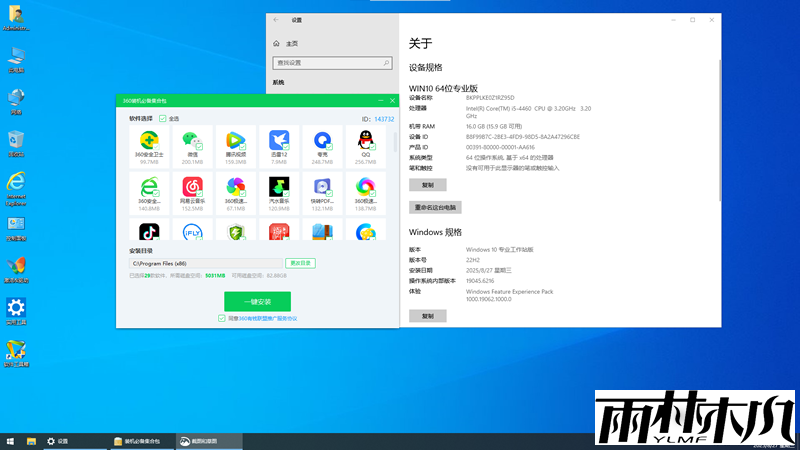Uncheck the 256.7MB QQ card checkmark
This screenshot has width=800, height=450.
pos(373,147)
